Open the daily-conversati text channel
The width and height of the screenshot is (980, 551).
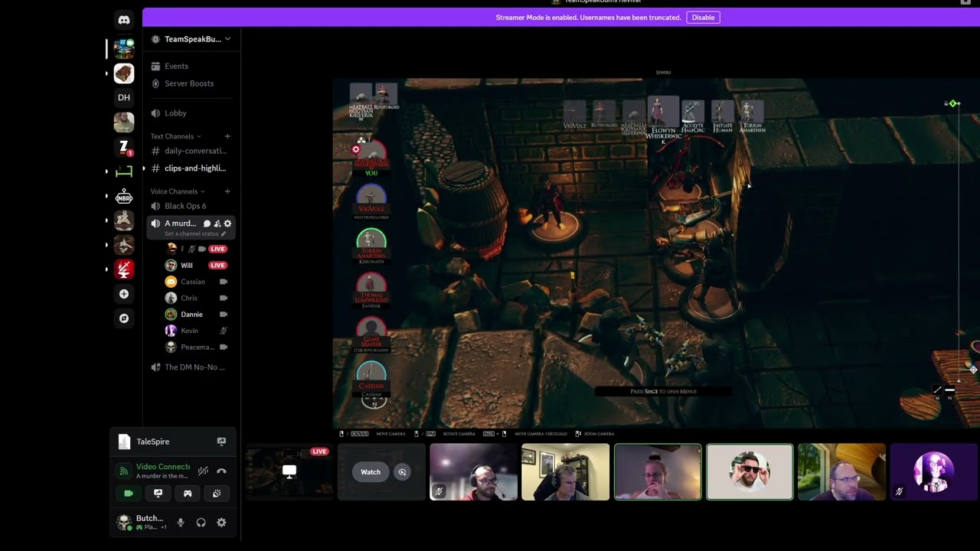coord(191,151)
